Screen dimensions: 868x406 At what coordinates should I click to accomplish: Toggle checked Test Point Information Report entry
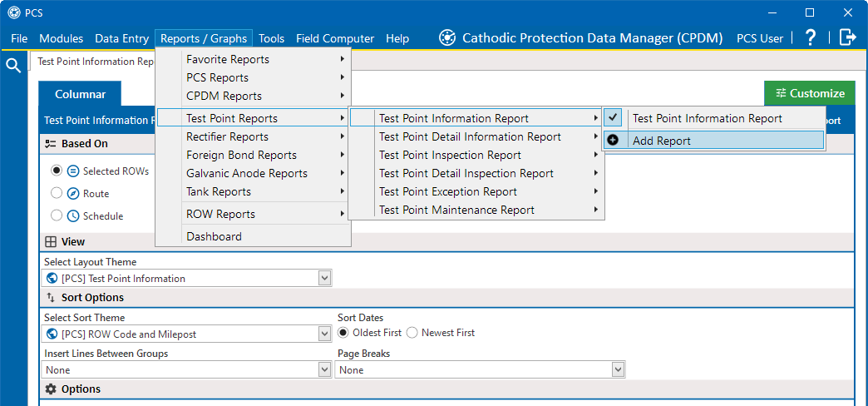pyautogui.click(x=714, y=118)
